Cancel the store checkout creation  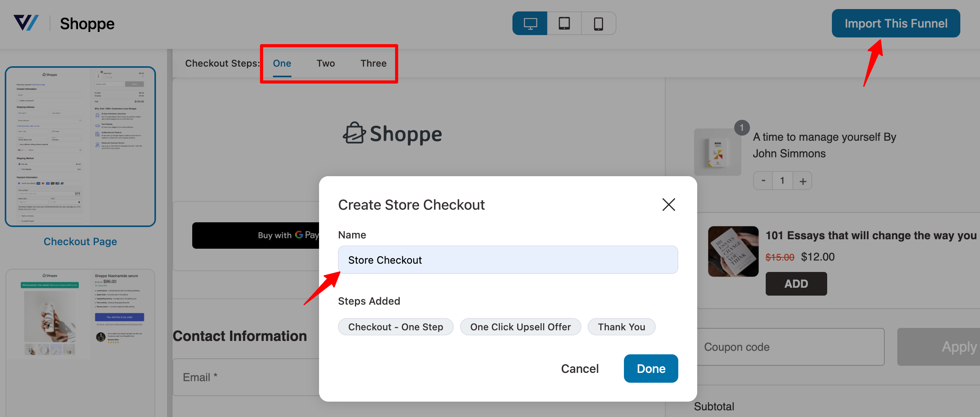[579, 369]
